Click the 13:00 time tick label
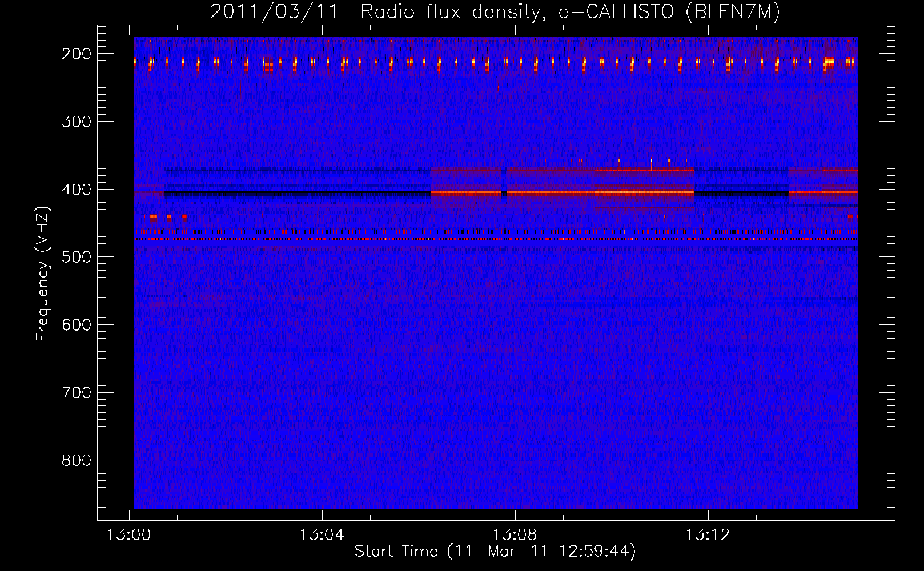 pos(129,535)
